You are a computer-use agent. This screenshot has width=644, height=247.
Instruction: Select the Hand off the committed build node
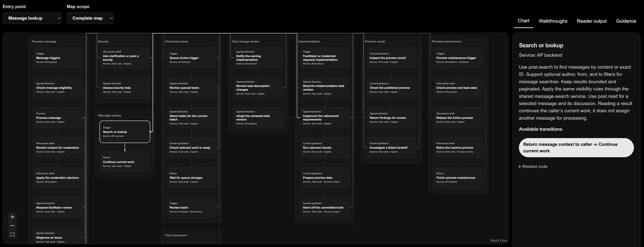[x=325, y=207]
